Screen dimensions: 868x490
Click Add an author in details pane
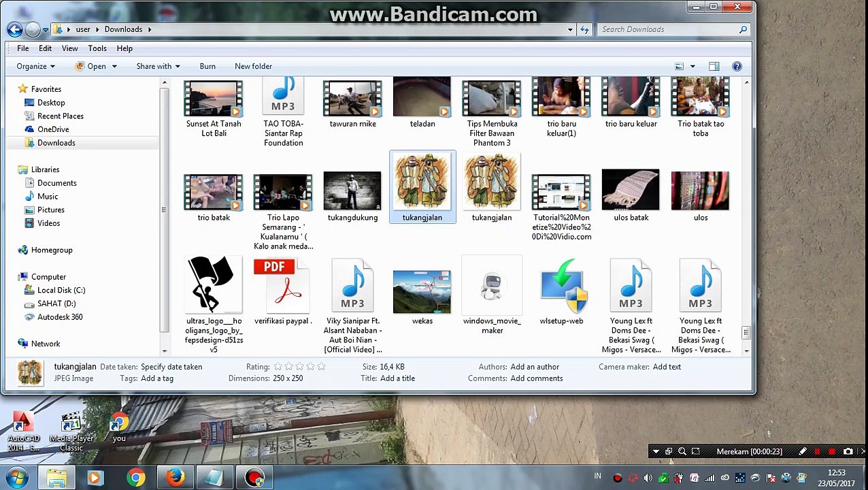click(x=535, y=367)
